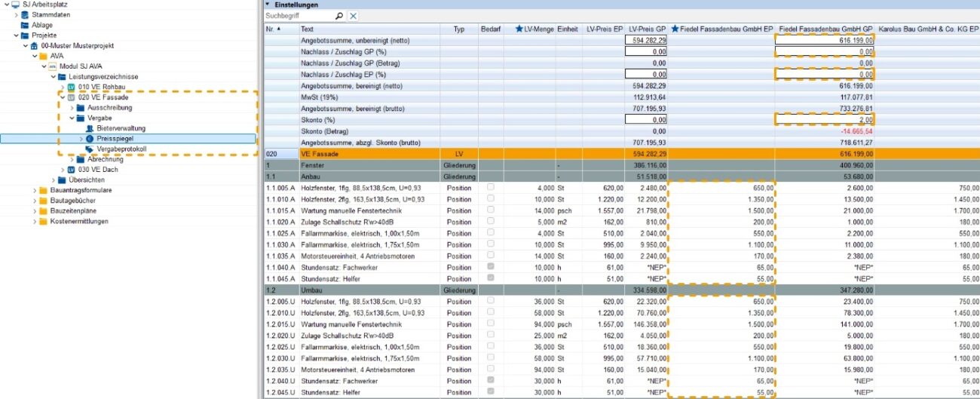
Task: Clear the search with the X icon
Action: coord(353,16)
